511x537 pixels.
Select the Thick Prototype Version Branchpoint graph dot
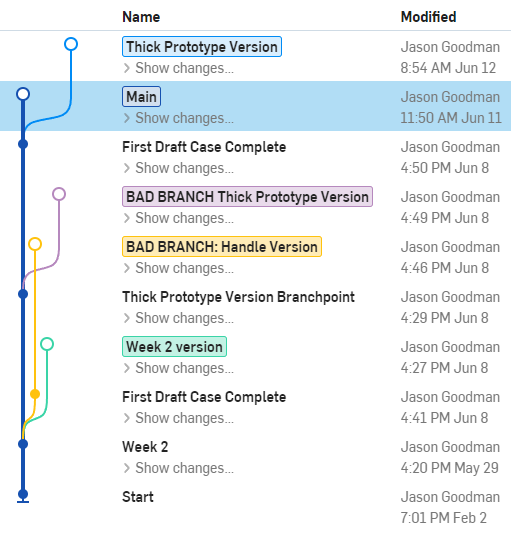click(23, 294)
